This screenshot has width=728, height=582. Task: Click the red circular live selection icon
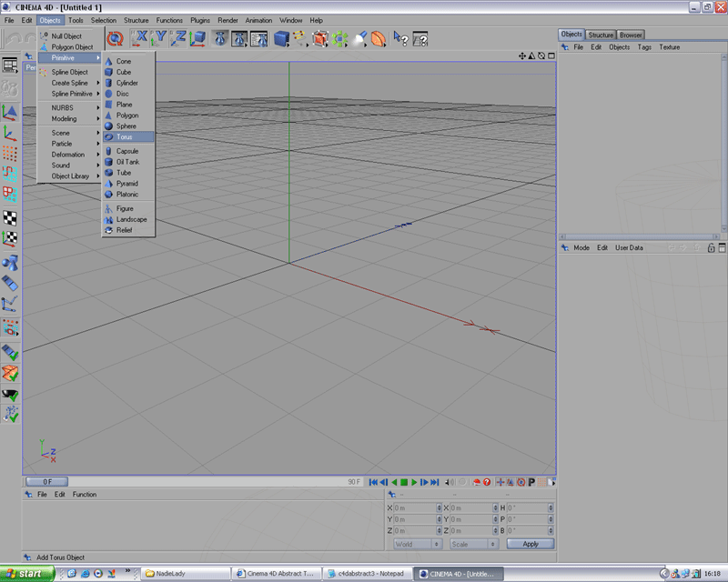(115, 38)
